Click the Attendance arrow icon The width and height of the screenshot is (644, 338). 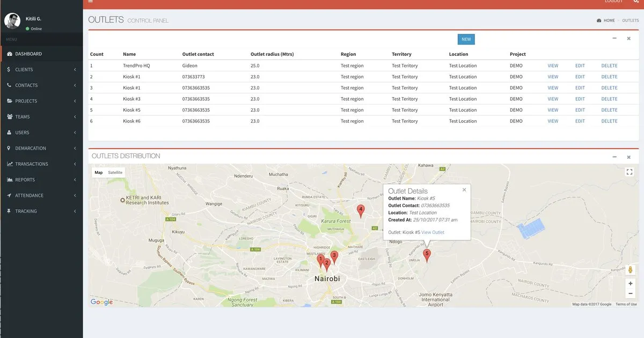9,195
